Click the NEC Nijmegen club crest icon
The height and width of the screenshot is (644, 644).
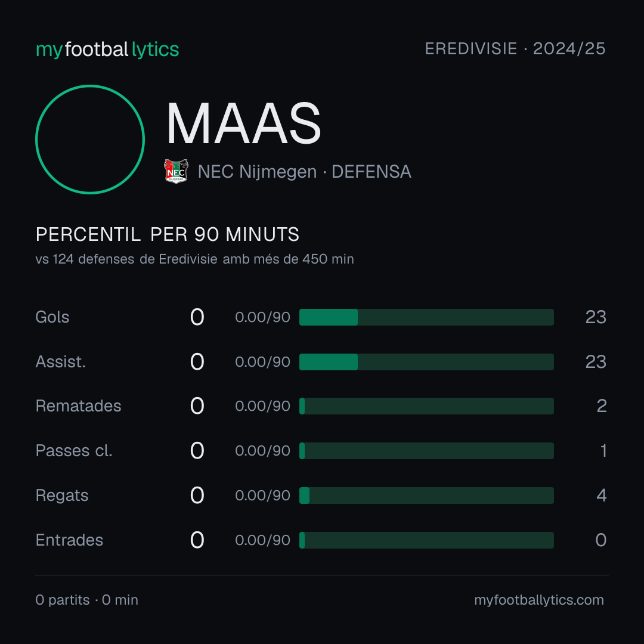[176, 171]
